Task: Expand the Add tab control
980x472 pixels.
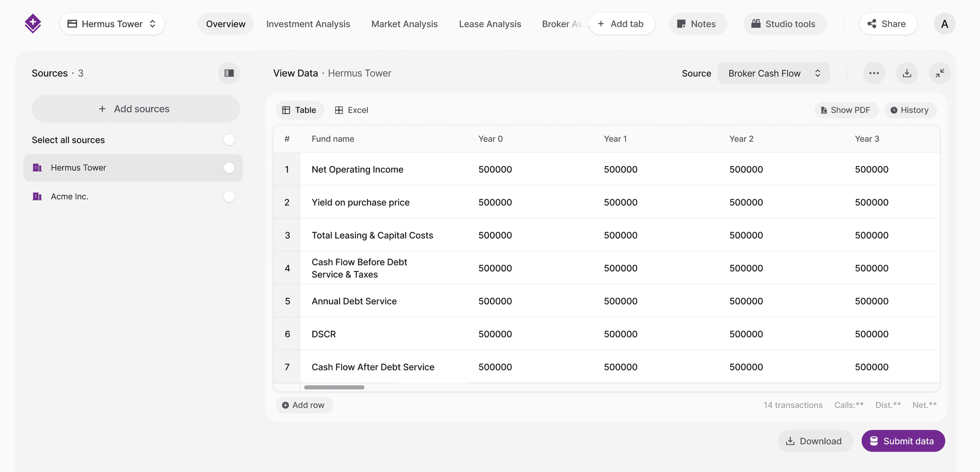Action: pos(622,23)
